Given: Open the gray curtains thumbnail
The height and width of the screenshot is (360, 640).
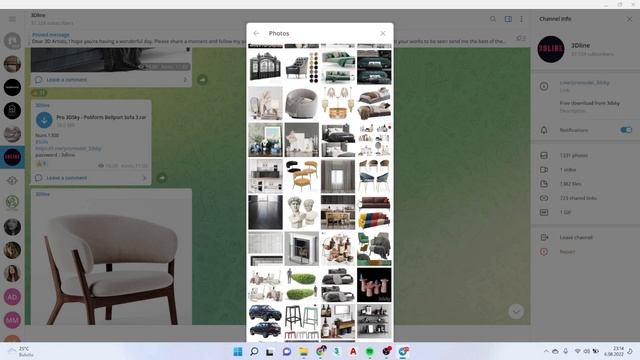Looking at the screenshot, I should coord(338,176).
